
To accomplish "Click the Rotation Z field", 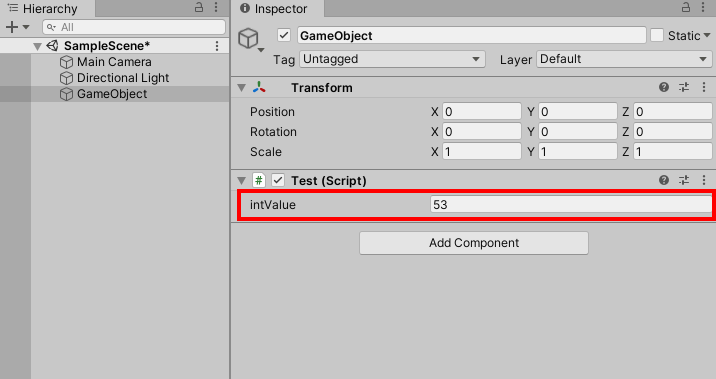I will pos(673,132).
